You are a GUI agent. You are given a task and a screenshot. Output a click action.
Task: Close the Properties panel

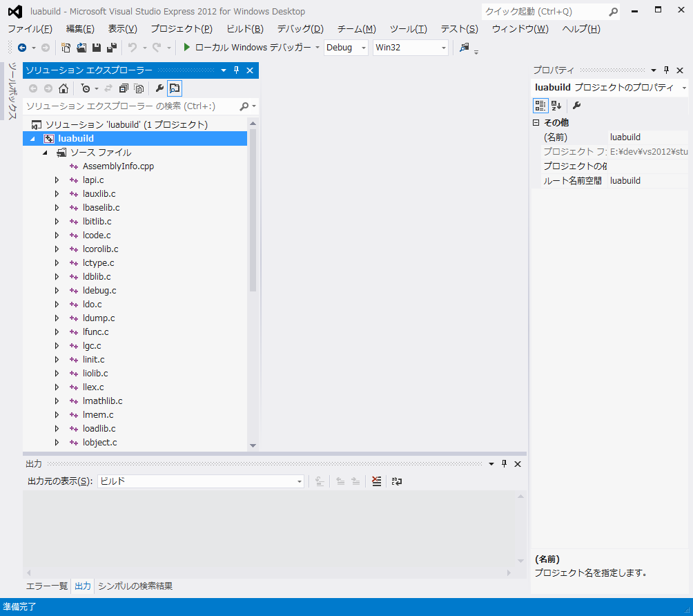click(680, 70)
